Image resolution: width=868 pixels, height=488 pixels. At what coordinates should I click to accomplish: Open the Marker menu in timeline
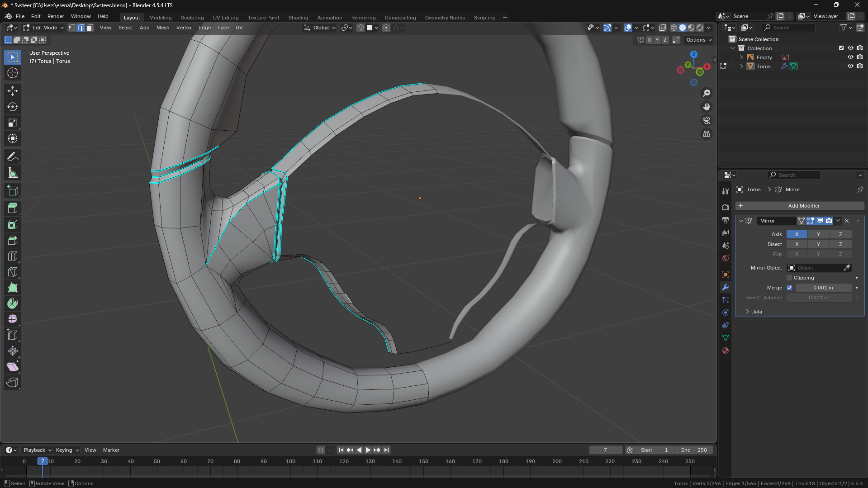(x=111, y=450)
